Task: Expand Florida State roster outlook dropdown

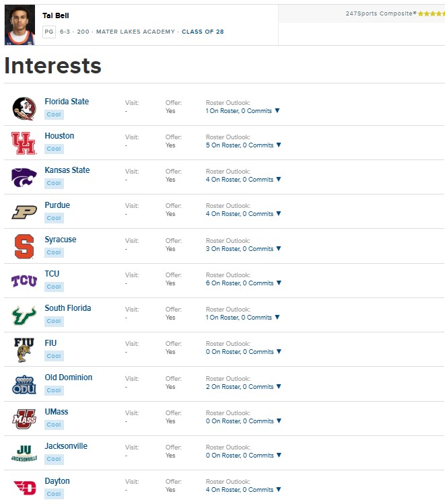Action: [278, 111]
